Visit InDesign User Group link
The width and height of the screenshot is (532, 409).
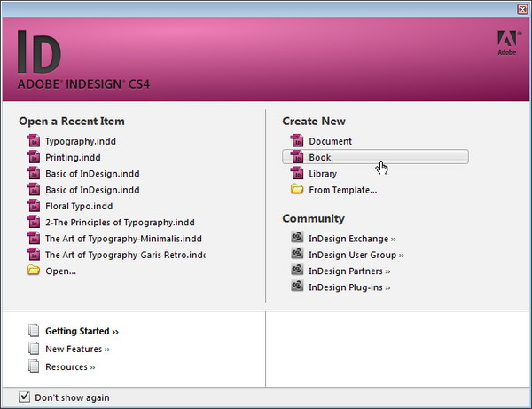(x=356, y=256)
